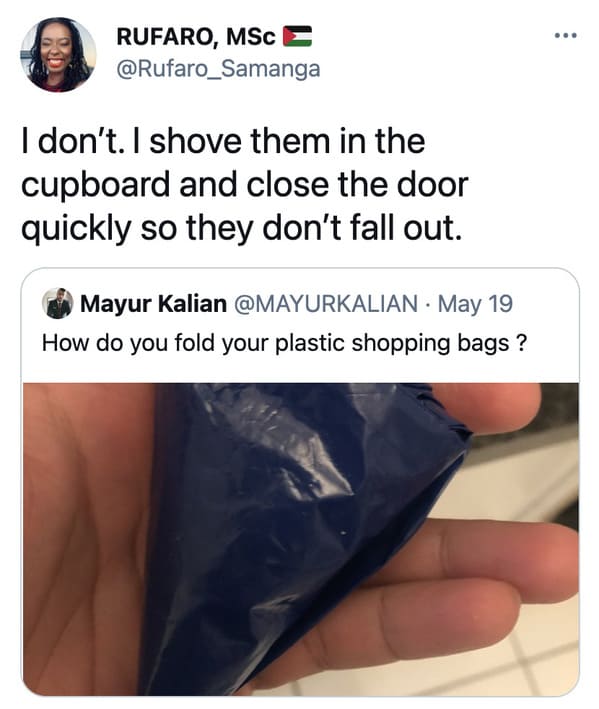Click the May 19 timestamp
This screenshot has width=599, height=709.
click(475, 304)
